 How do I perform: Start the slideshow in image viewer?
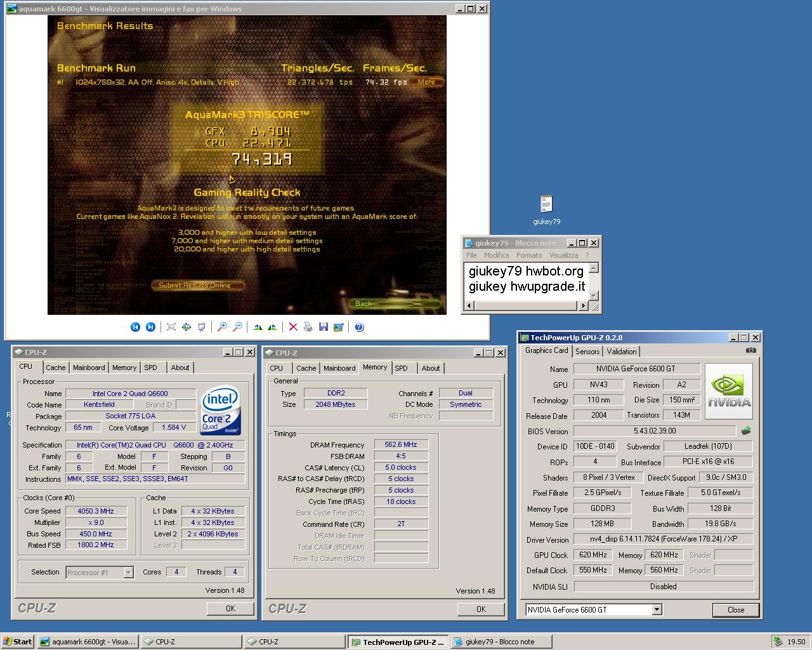pos(202,327)
